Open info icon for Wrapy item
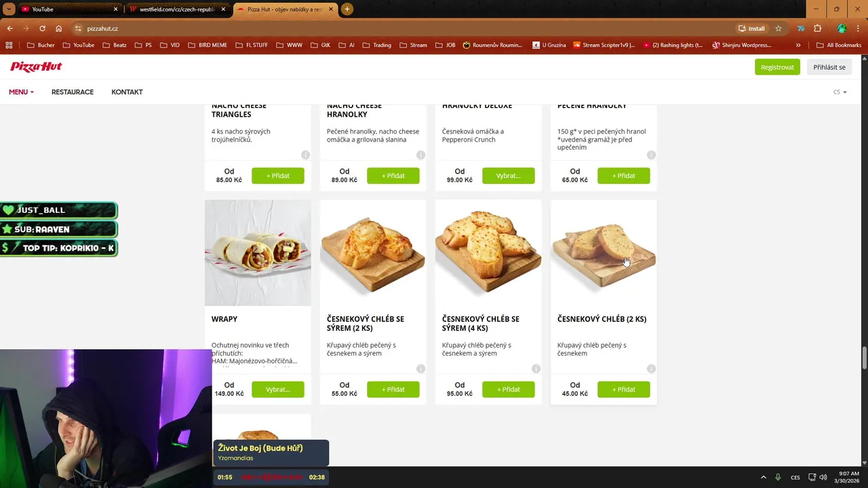Screen dimensions: 868x488 coord(305,369)
